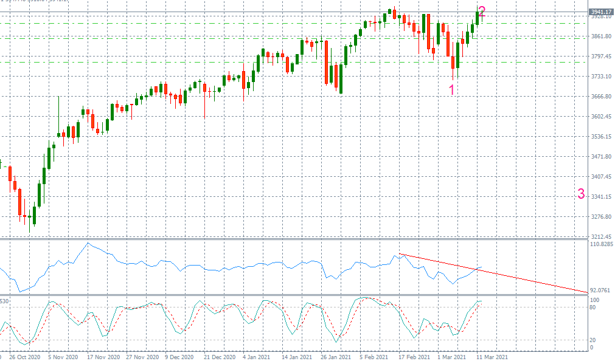The height and width of the screenshot is (364, 615).
Task: Click the separator between chart and indicator panel
Action: (x=274, y=238)
